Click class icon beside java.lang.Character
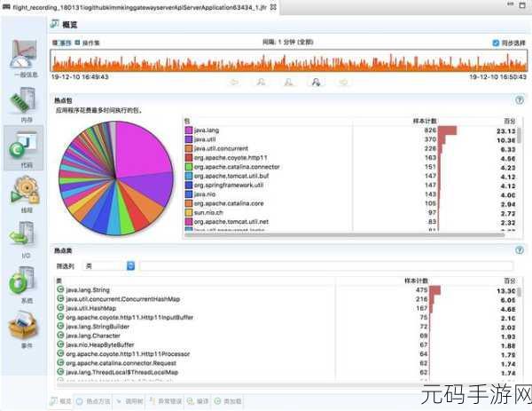Image resolution: width=532 pixels, height=411 pixels. [60, 336]
